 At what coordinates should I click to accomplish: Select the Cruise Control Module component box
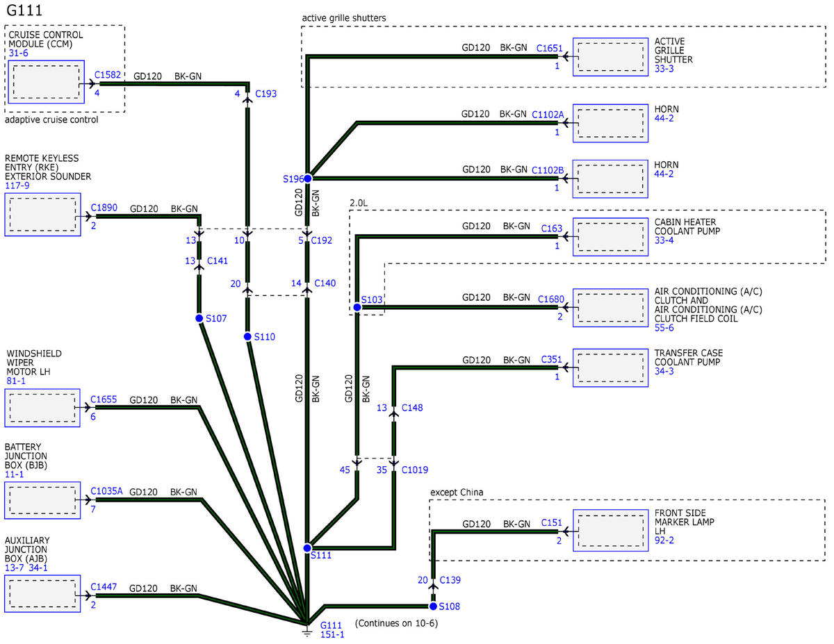coord(46,82)
